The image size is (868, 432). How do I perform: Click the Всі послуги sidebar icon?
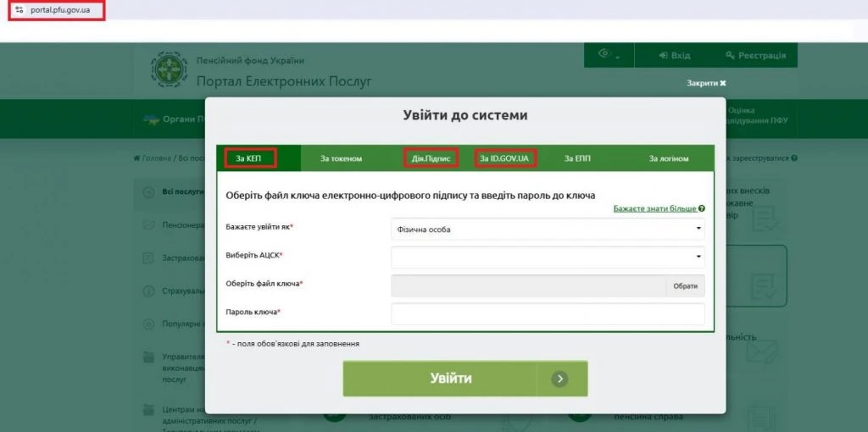(148, 192)
